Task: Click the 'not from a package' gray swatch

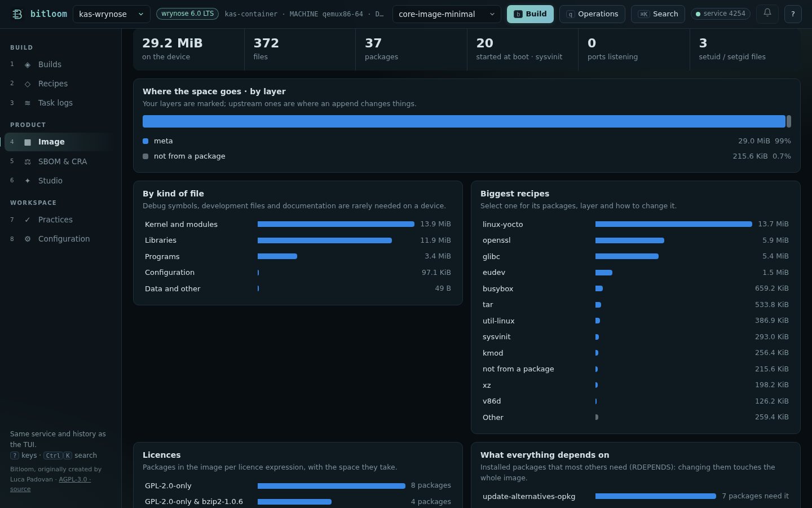Action: [x=145, y=156]
